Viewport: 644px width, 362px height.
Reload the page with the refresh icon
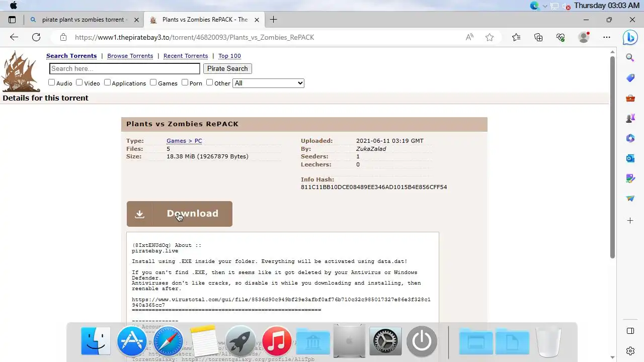pos(36,37)
